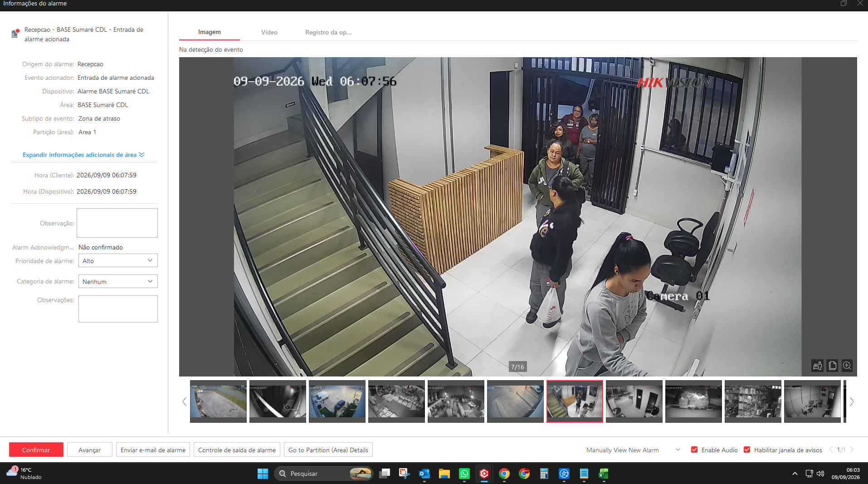Image resolution: width=868 pixels, height=484 pixels.
Task: Open the Prioridade de alarme dropdown
Action: click(118, 261)
